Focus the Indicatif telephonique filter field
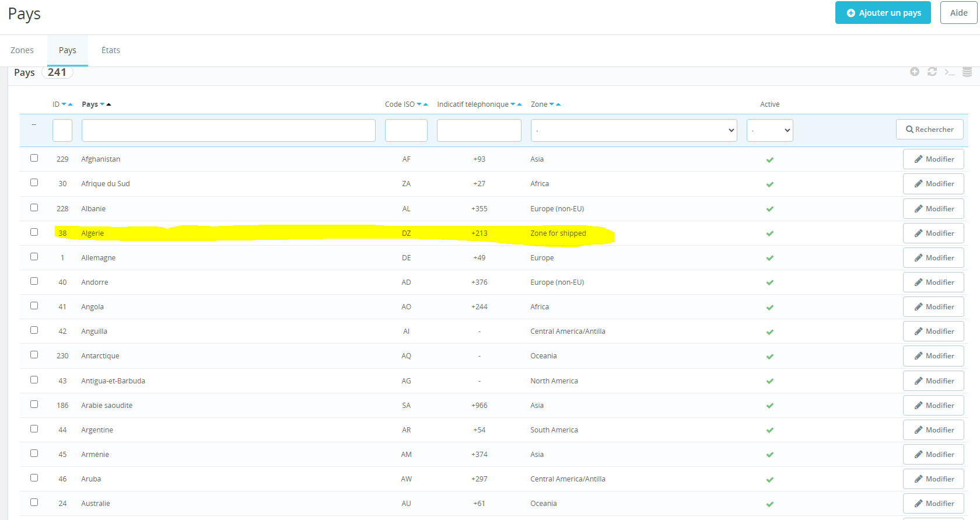The image size is (980, 520). [x=479, y=130]
